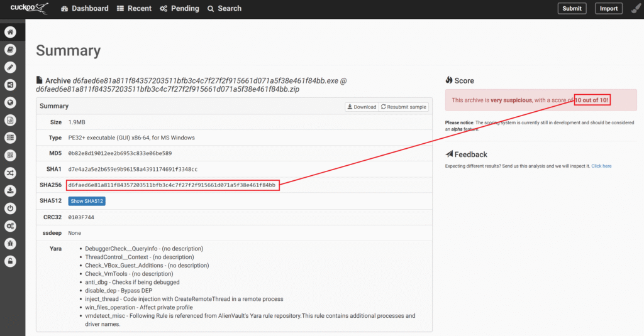Open the shuffle arrows icon in the sidebar
The width and height of the screenshot is (644, 336).
pyautogui.click(x=10, y=173)
